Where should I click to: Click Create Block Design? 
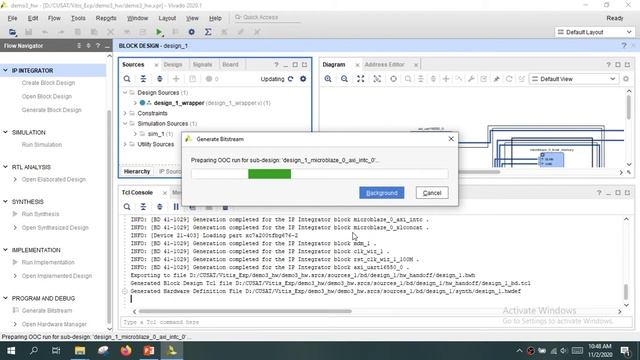[48, 82]
